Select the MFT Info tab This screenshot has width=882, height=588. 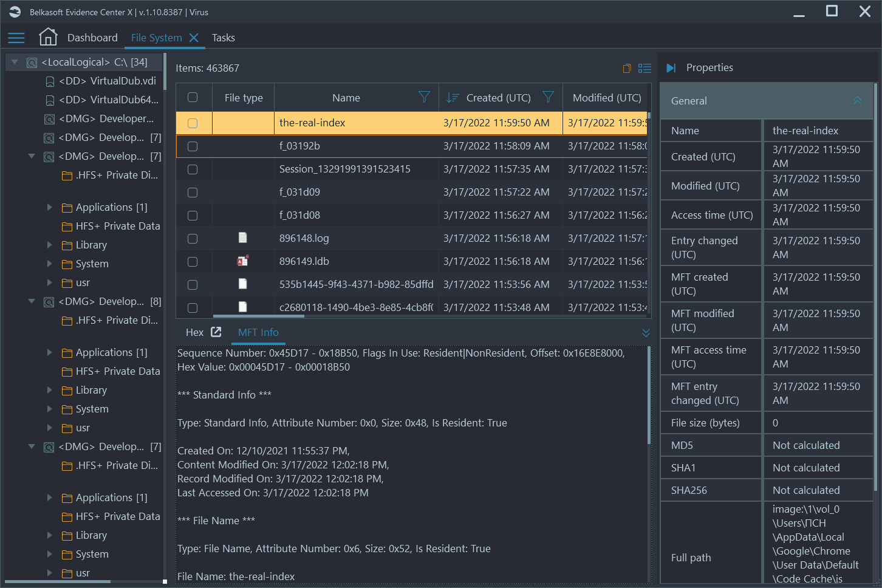(x=258, y=332)
